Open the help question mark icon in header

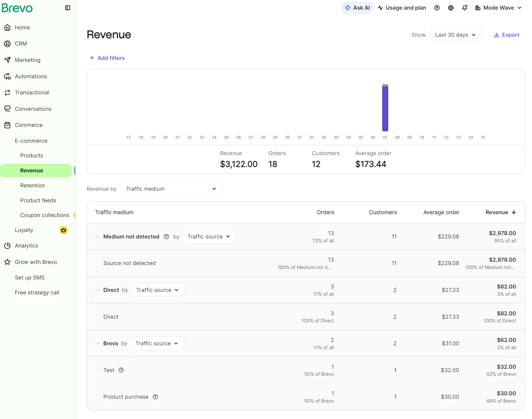(437, 8)
